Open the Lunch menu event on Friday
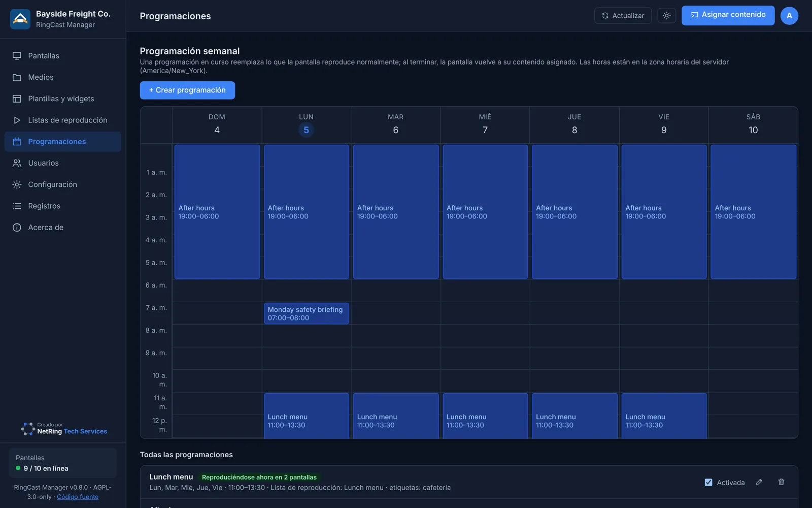This screenshot has width=812, height=508. pyautogui.click(x=664, y=416)
